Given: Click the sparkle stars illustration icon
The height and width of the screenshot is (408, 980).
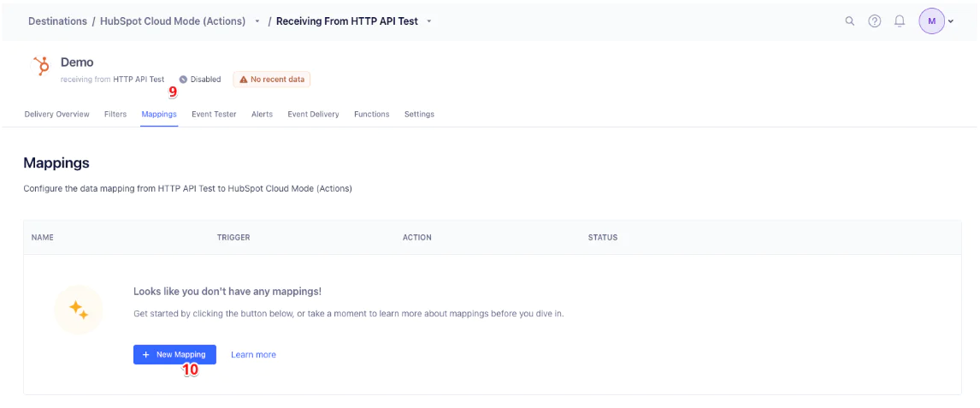Looking at the screenshot, I should click(78, 310).
